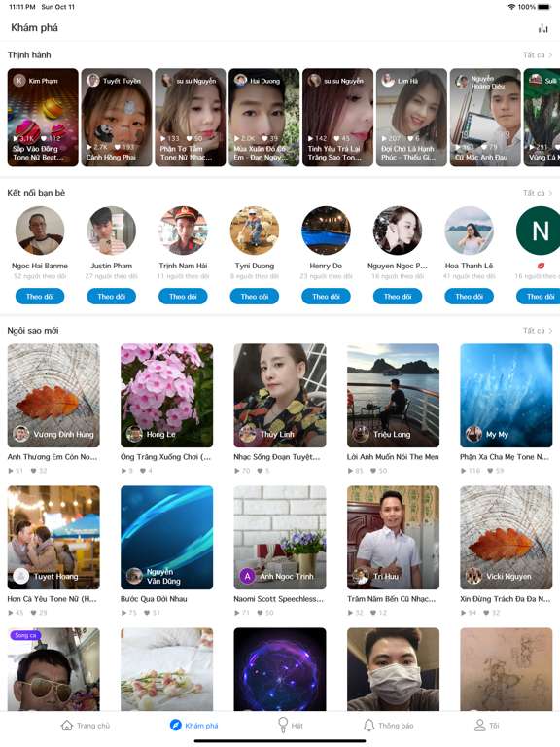Viewport: 560px width, 747px height.
Task: Open the Song ca duet thumbnail
Action: [53, 669]
